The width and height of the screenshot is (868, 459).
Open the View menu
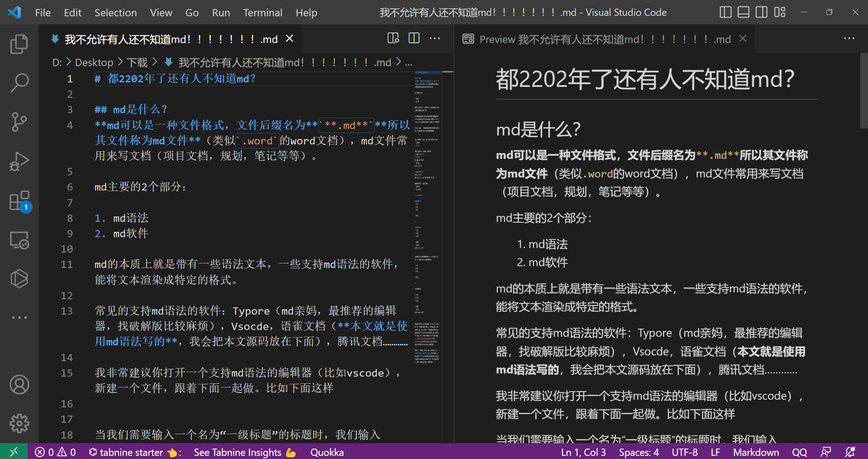[161, 13]
